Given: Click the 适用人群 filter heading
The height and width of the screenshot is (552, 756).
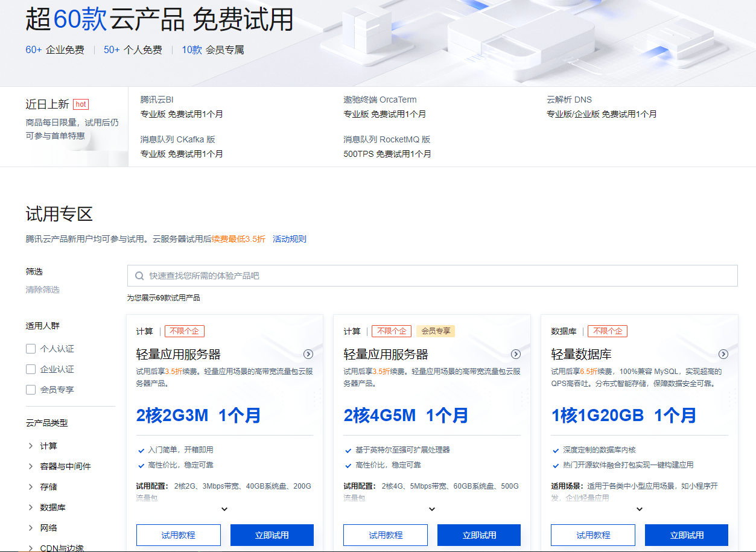Looking at the screenshot, I should click(x=43, y=326).
